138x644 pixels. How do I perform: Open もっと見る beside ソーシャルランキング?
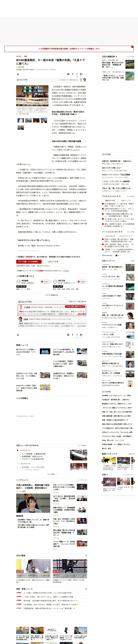click(x=131, y=232)
